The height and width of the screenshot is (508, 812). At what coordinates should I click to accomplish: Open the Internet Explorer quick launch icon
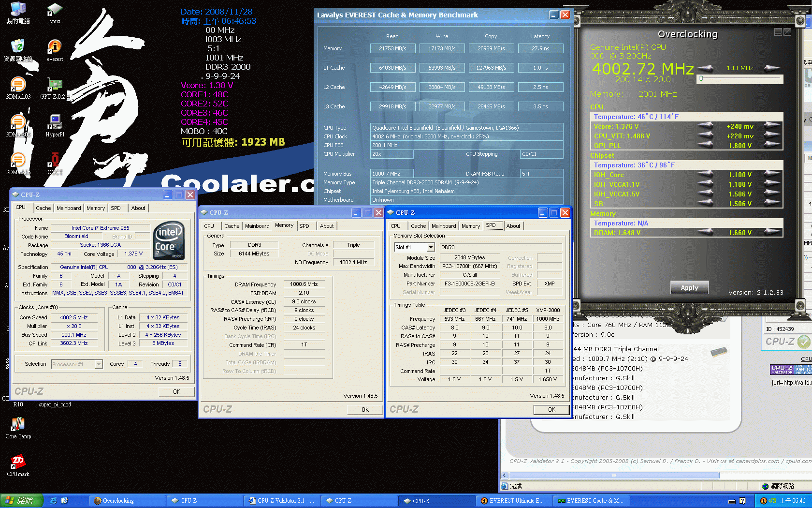(53, 501)
